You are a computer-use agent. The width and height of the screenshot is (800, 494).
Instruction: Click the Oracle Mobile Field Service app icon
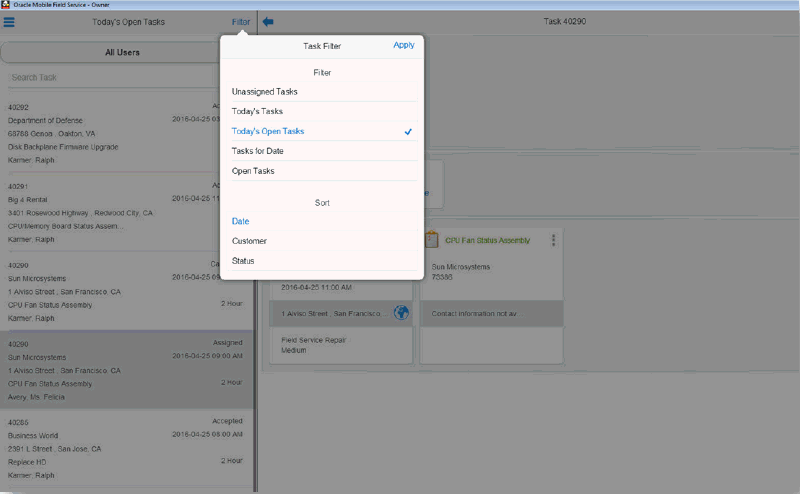coord(5,5)
